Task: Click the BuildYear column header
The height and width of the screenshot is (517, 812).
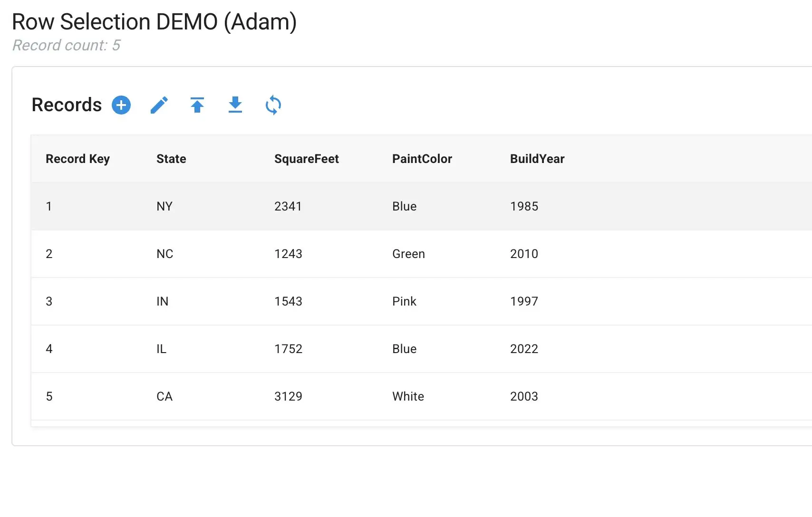Action: click(x=537, y=159)
